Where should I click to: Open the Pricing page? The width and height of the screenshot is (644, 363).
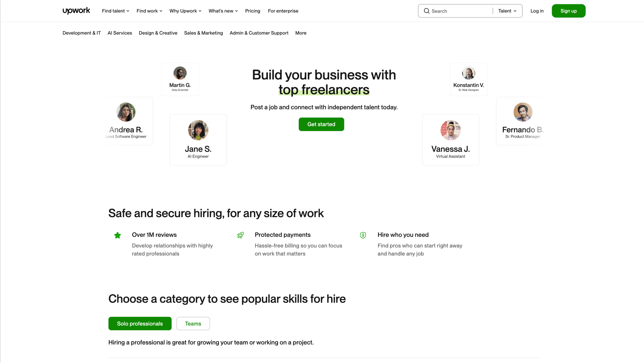coord(253,11)
